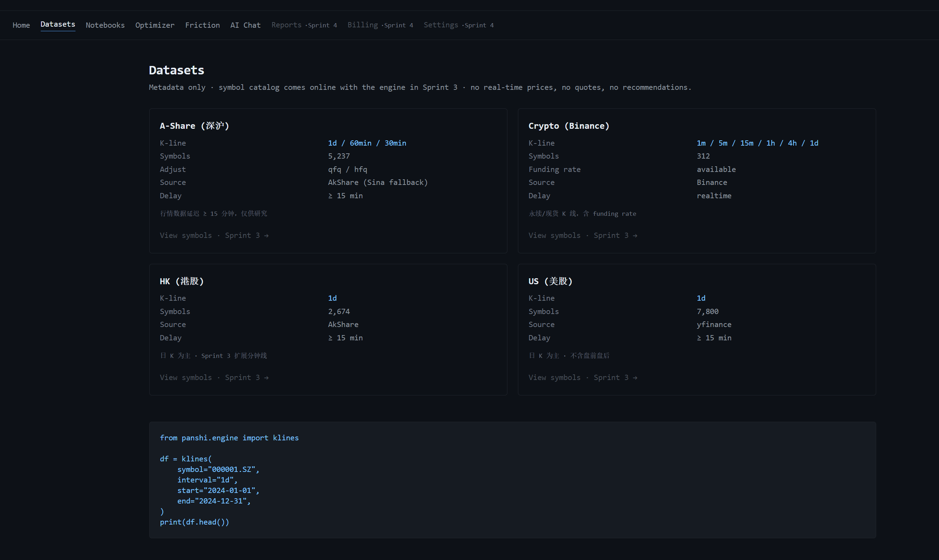
Task: Go to the Notebooks page
Action: 105,25
